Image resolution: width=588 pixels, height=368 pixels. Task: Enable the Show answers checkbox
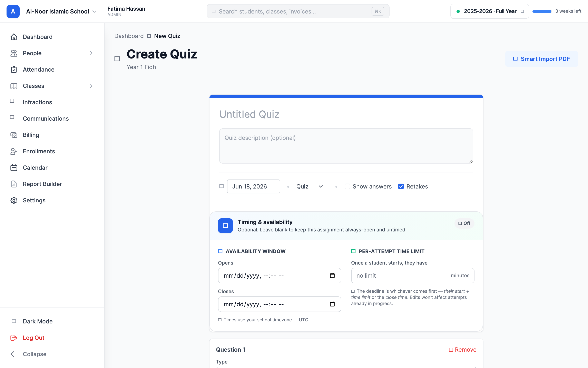click(347, 186)
